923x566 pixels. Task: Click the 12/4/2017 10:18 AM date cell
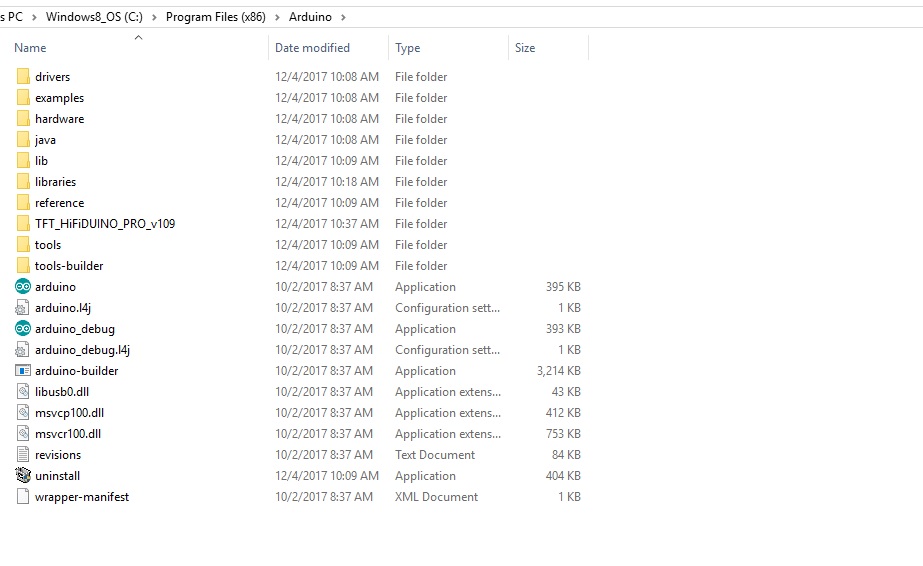327,182
